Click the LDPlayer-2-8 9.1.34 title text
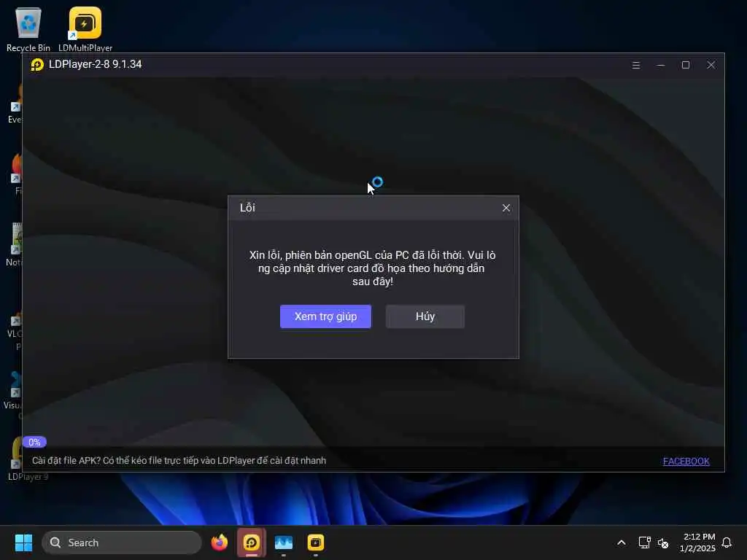 pyautogui.click(x=96, y=64)
